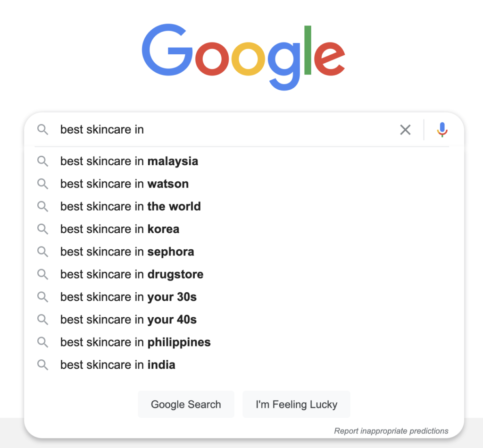
Task: Open Report inappropriate predictions link
Action: (391, 431)
